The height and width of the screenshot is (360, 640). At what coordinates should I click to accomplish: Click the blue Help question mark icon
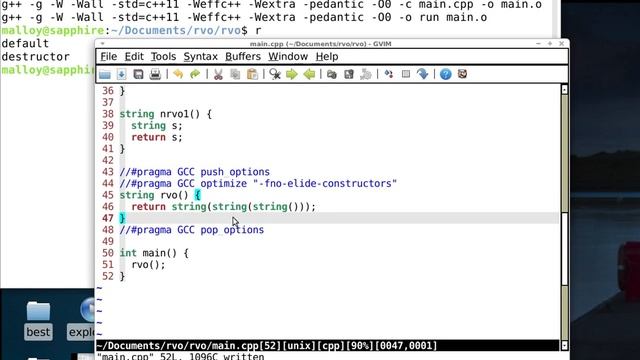coord(445,74)
